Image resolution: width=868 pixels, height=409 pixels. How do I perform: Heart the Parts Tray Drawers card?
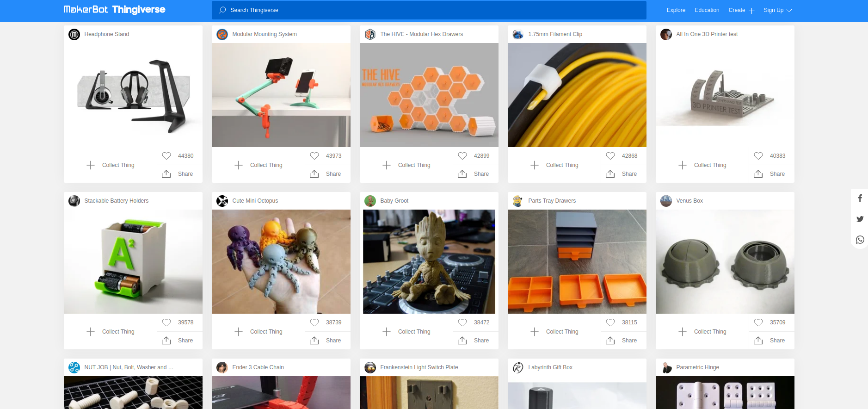coord(610,322)
